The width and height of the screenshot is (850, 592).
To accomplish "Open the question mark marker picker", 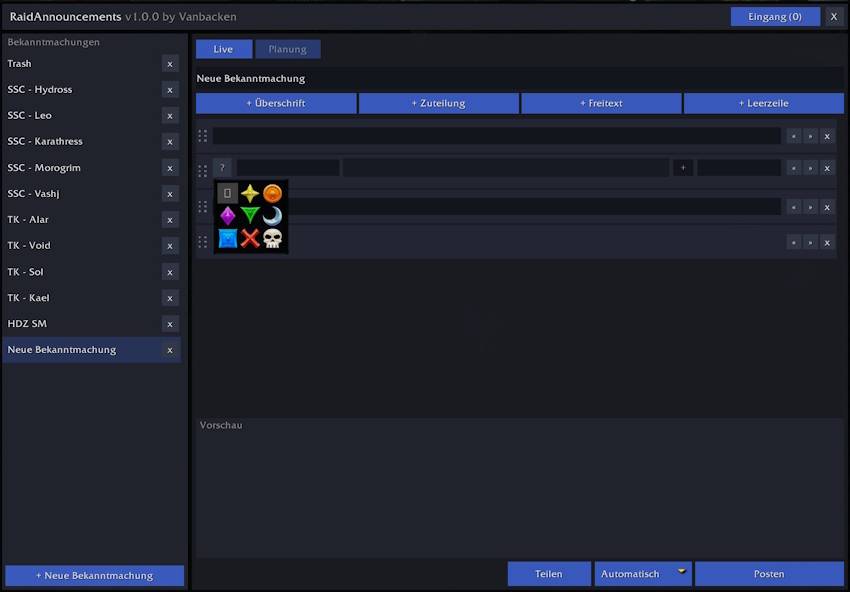I will [222, 168].
